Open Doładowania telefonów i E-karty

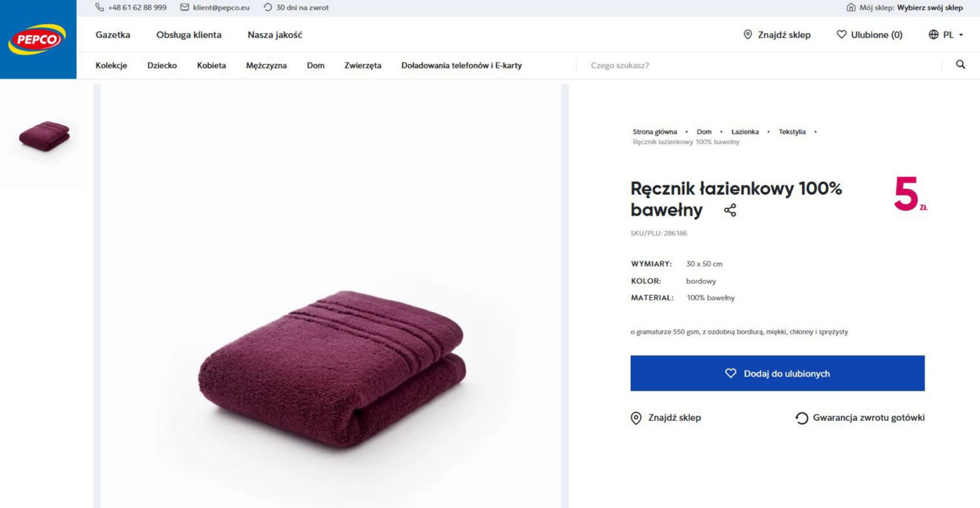(x=462, y=65)
